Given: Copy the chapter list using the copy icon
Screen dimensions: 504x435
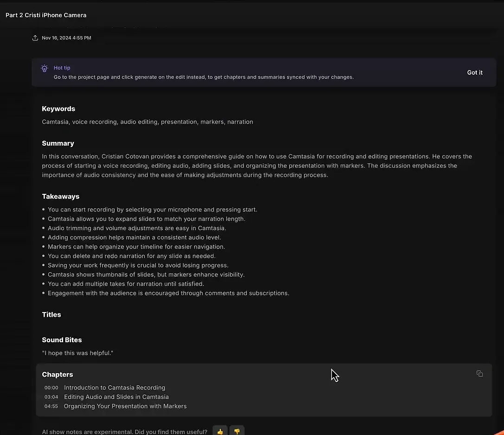Looking at the screenshot, I should coord(479,373).
